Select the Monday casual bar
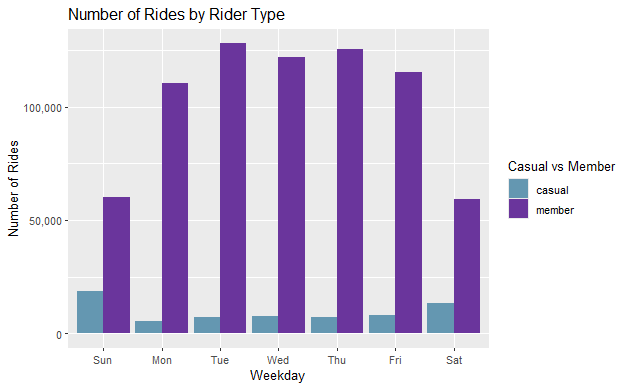 pos(148,327)
